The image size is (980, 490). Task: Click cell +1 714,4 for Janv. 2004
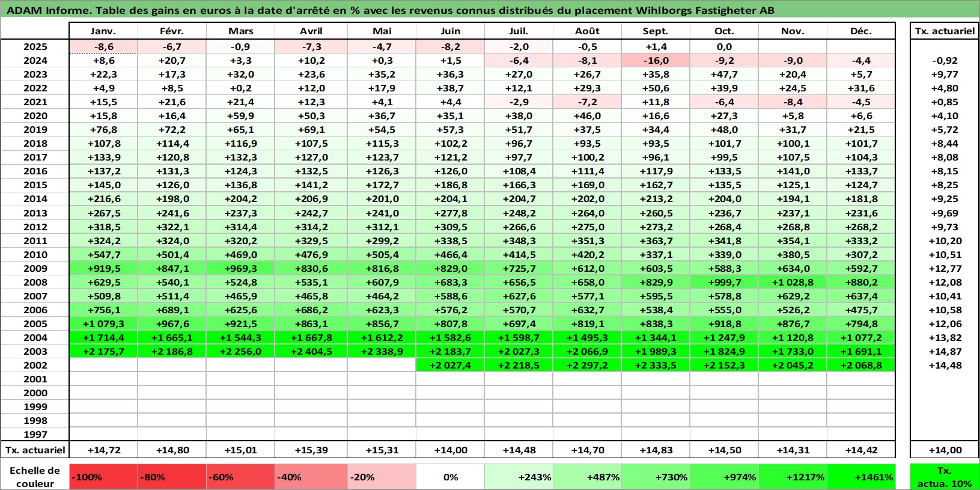[103, 337]
